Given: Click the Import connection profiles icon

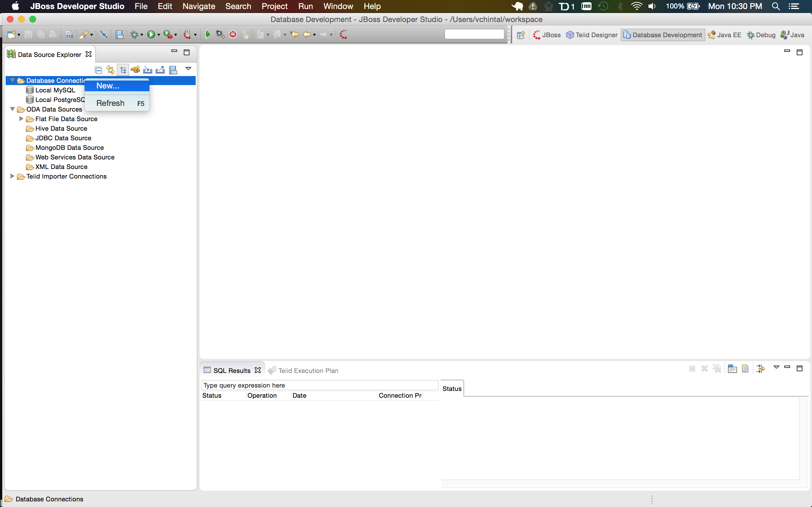Looking at the screenshot, I should (x=148, y=70).
